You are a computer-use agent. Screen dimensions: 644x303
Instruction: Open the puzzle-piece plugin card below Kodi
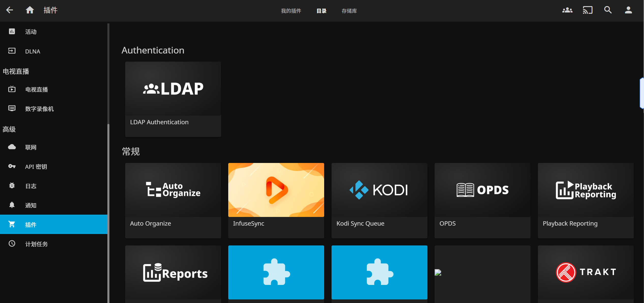(379, 272)
